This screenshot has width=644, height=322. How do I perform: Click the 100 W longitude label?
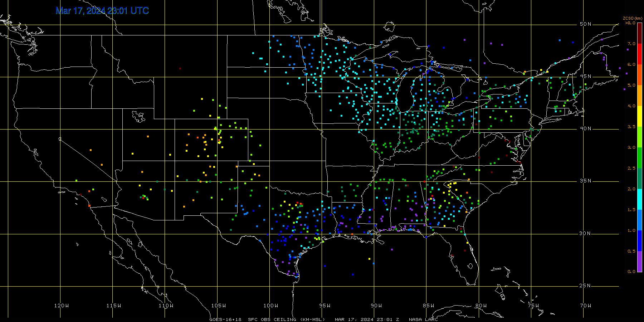[271, 306]
